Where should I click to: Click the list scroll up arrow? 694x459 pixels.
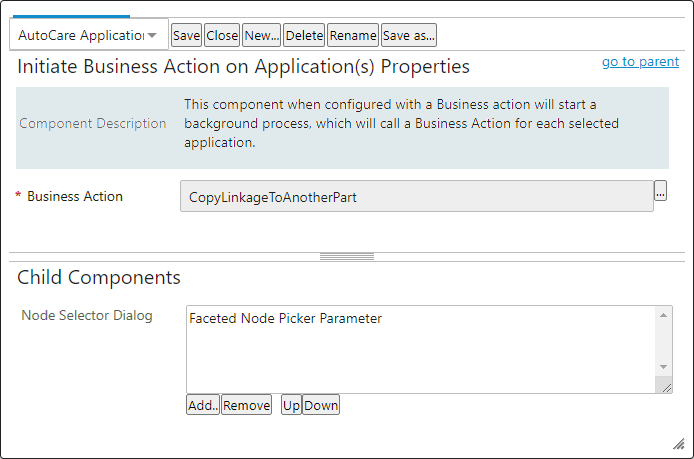click(663, 315)
